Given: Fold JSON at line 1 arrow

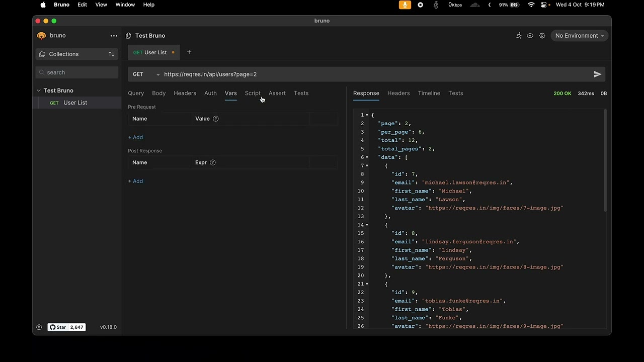Looking at the screenshot, I should coord(367,115).
